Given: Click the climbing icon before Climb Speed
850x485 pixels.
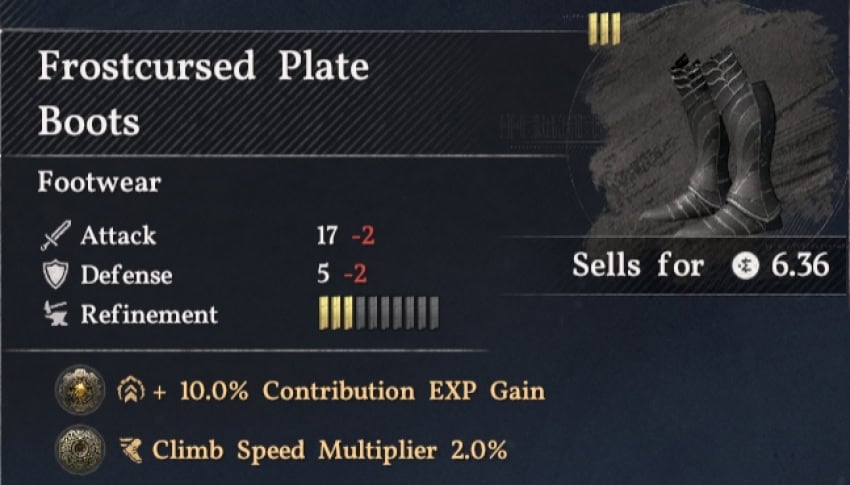Looking at the screenshot, I should pos(131,450).
